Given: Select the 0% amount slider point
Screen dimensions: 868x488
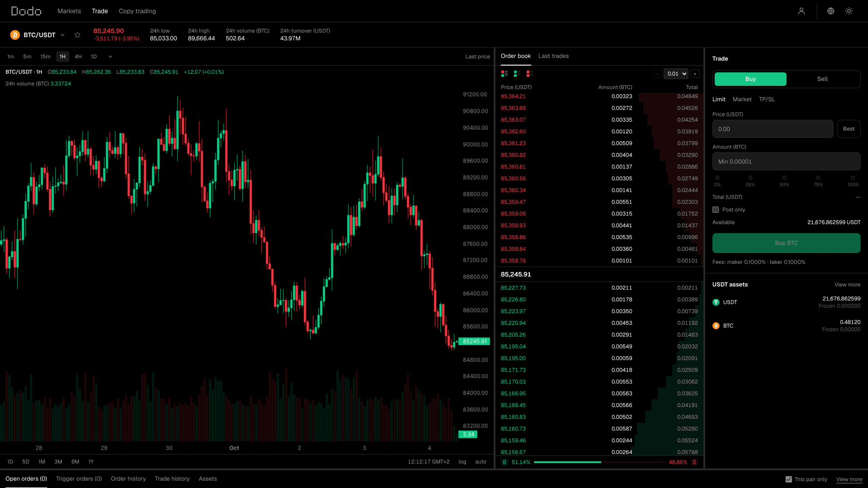Looking at the screenshot, I should (x=717, y=178).
